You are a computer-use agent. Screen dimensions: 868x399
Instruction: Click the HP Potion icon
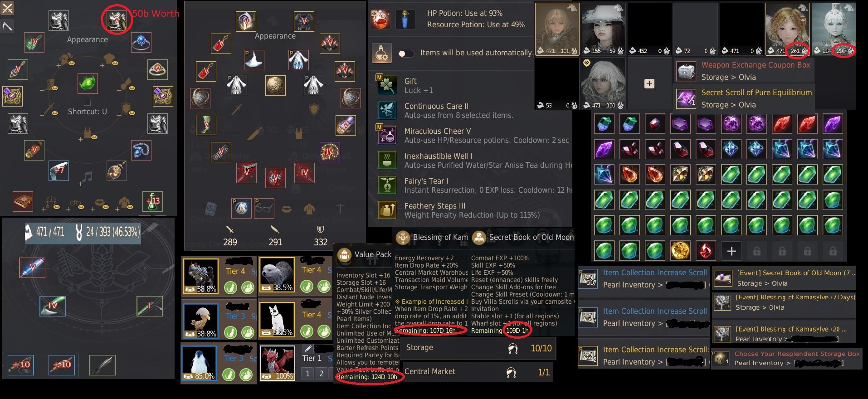[x=380, y=19]
